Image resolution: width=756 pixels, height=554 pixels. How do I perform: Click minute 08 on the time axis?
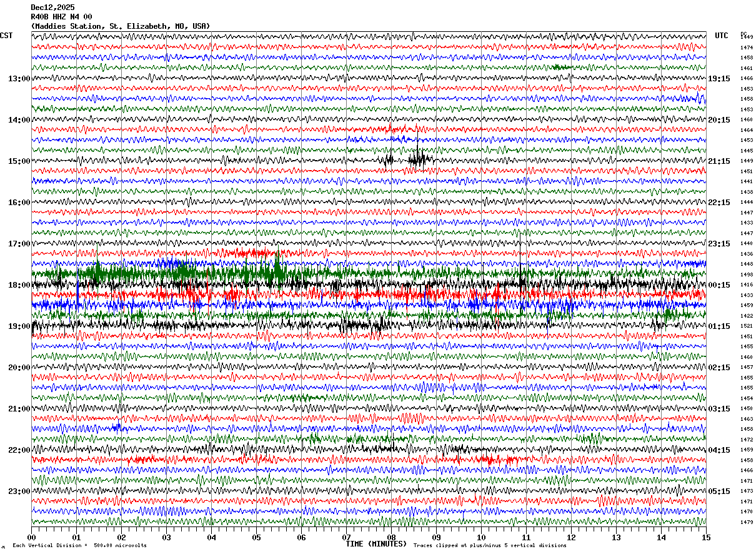(391, 537)
